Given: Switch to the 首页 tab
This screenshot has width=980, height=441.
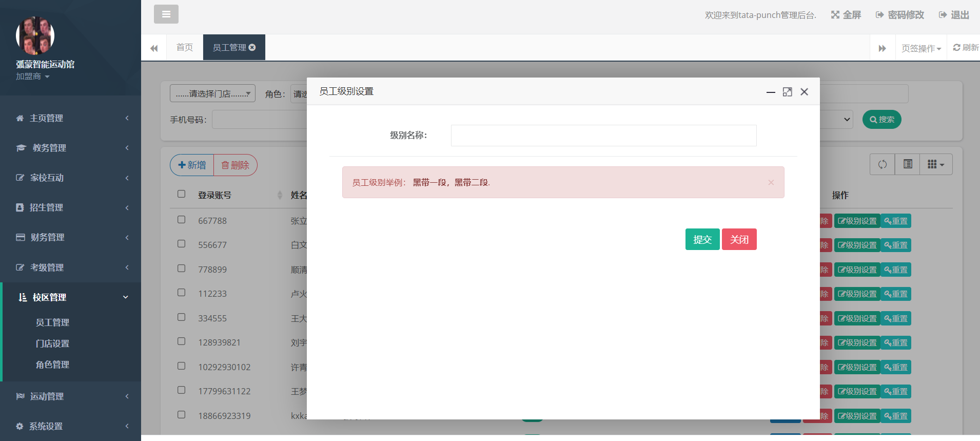Looking at the screenshot, I should (184, 47).
